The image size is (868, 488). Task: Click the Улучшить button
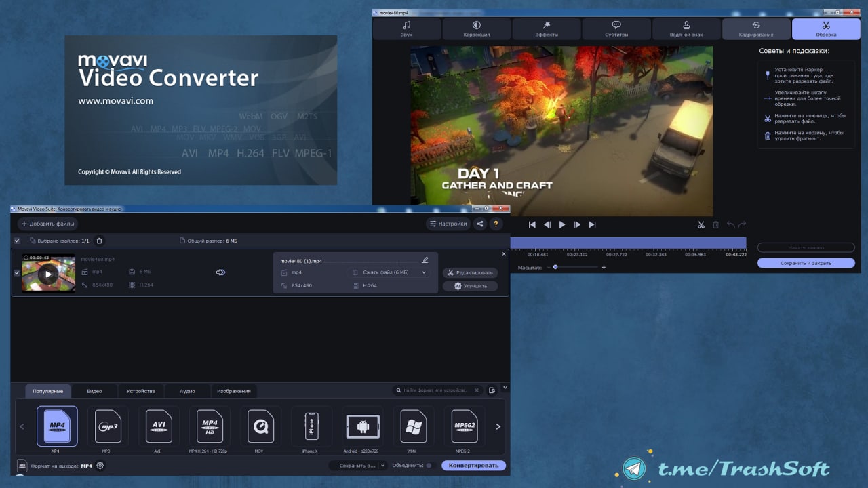tap(470, 286)
